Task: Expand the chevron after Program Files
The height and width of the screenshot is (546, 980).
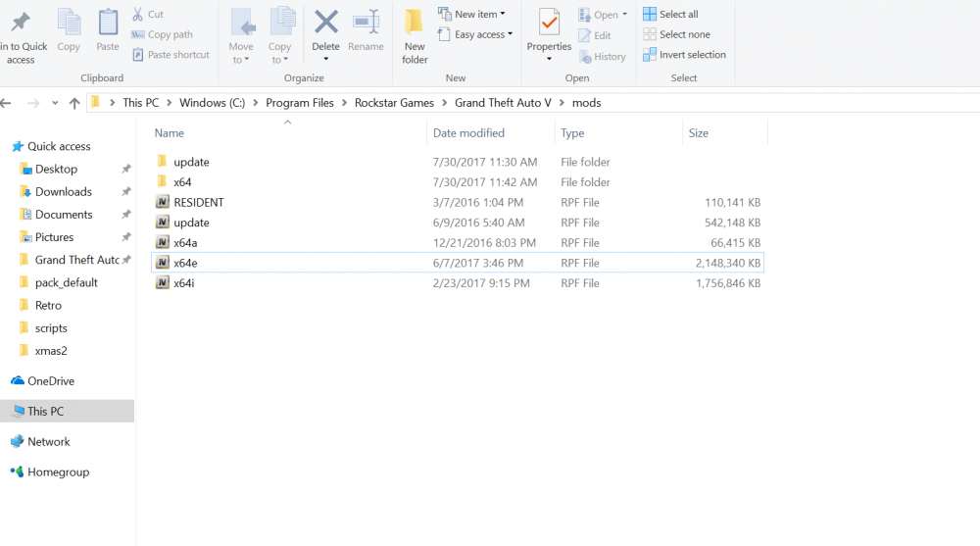Action: click(x=344, y=103)
